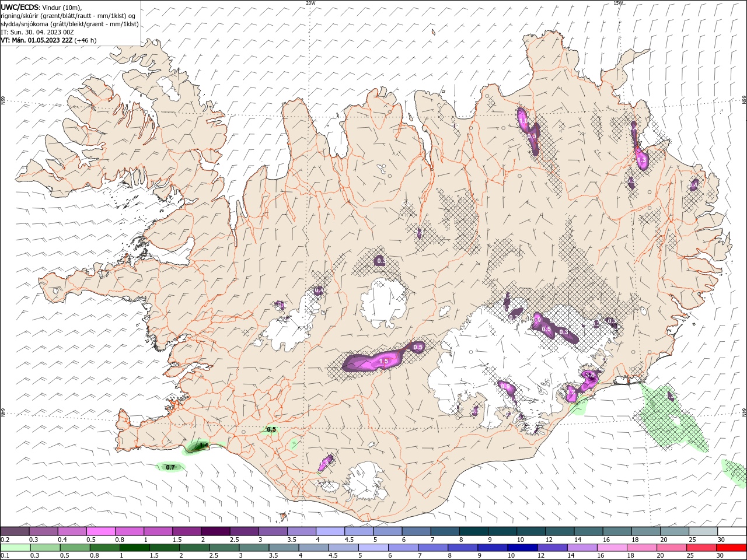Click the 0.4 legend scale number

click(x=62, y=540)
